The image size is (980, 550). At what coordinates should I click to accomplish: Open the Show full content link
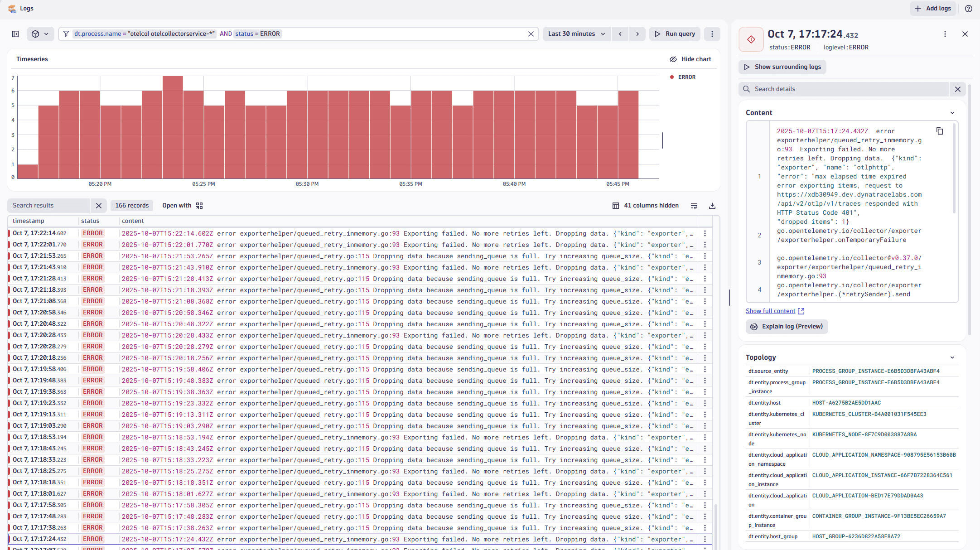pos(771,311)
